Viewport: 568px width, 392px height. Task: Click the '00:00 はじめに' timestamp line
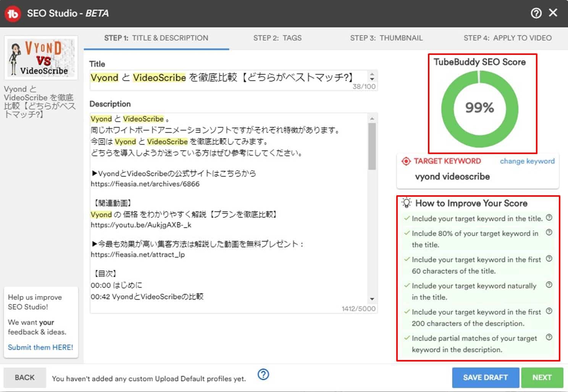[116, 285]
